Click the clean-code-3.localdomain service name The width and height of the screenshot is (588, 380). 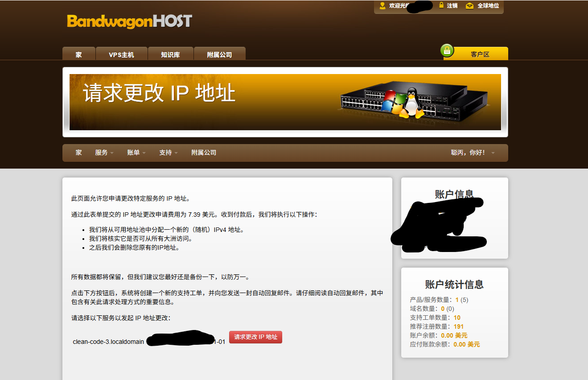108,342
